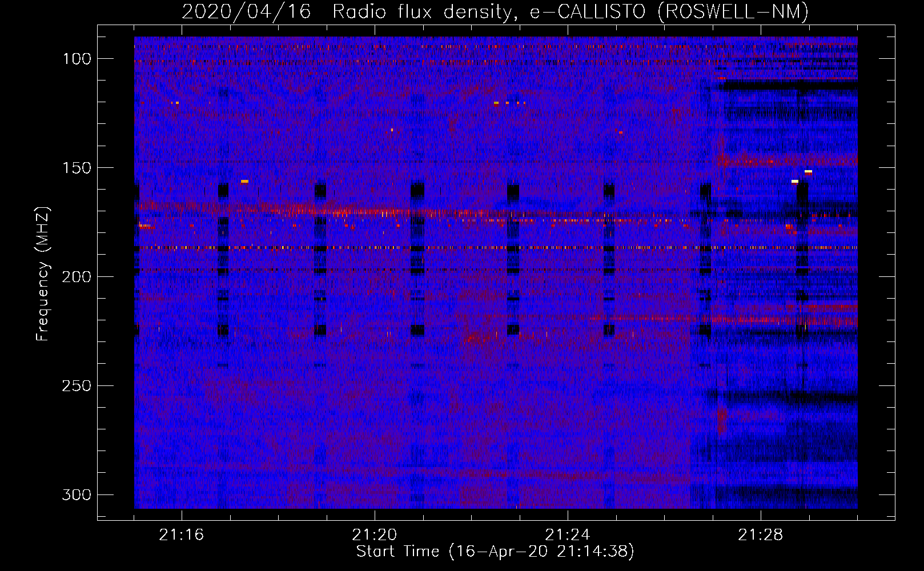924x571 pixels.
Task: Click the '200' frequency tick label
Action: (x=77, y=277)
